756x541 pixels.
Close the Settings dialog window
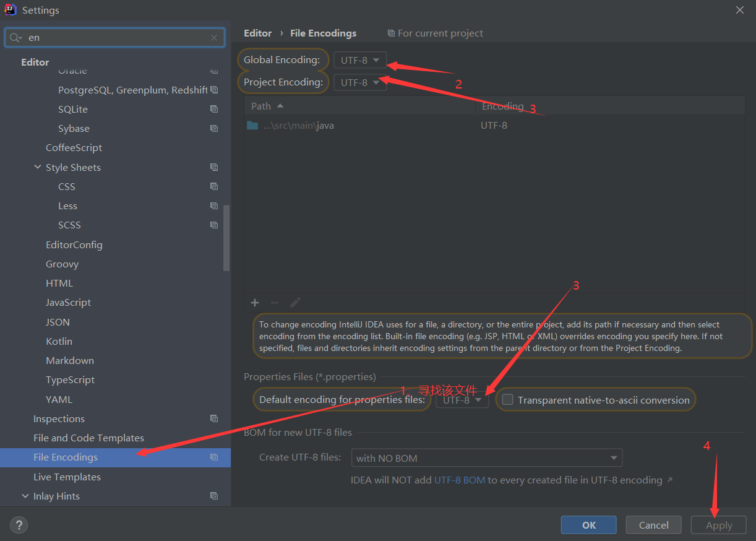[x=739, y=10]
